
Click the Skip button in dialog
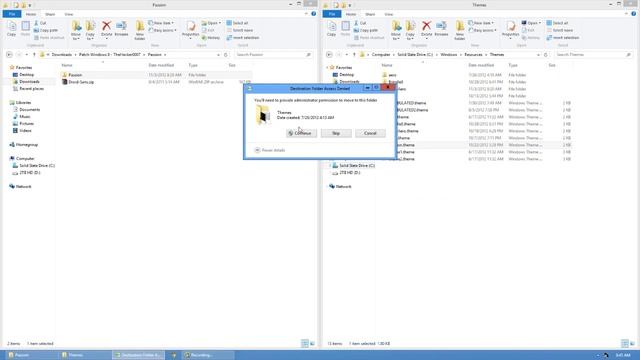pyautogui.click(x=336, y=133)
